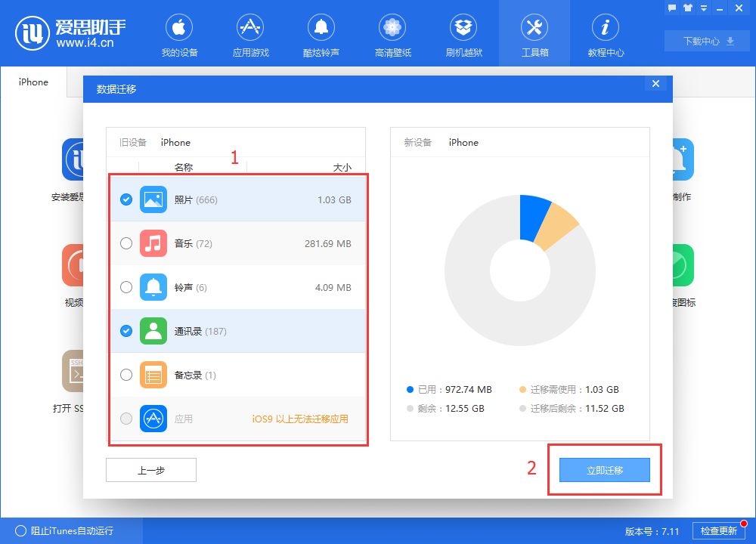Uncheck the 照片 photos migration checkbox
Viewport: 756px width, 544px height.
[126, 199]
